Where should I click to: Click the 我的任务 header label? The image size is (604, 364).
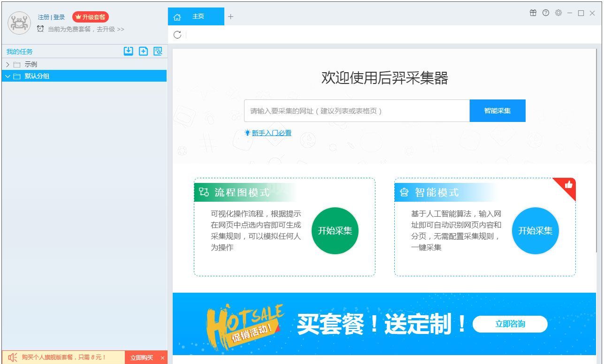point(20,52)
